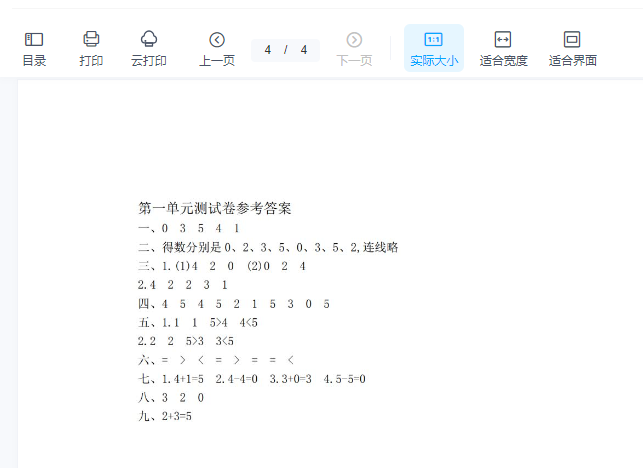Click the current page number field
643x468 pixels.
pyautogui.click(x=268, y=50)
